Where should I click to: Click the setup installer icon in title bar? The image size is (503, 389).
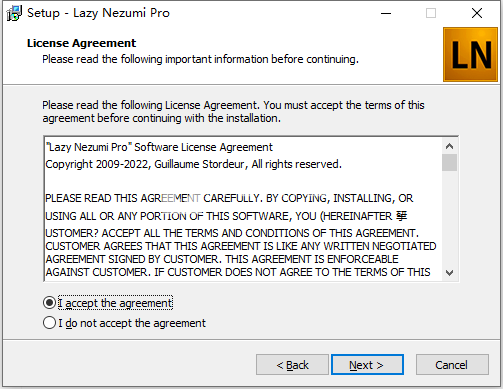coord(14,13)
